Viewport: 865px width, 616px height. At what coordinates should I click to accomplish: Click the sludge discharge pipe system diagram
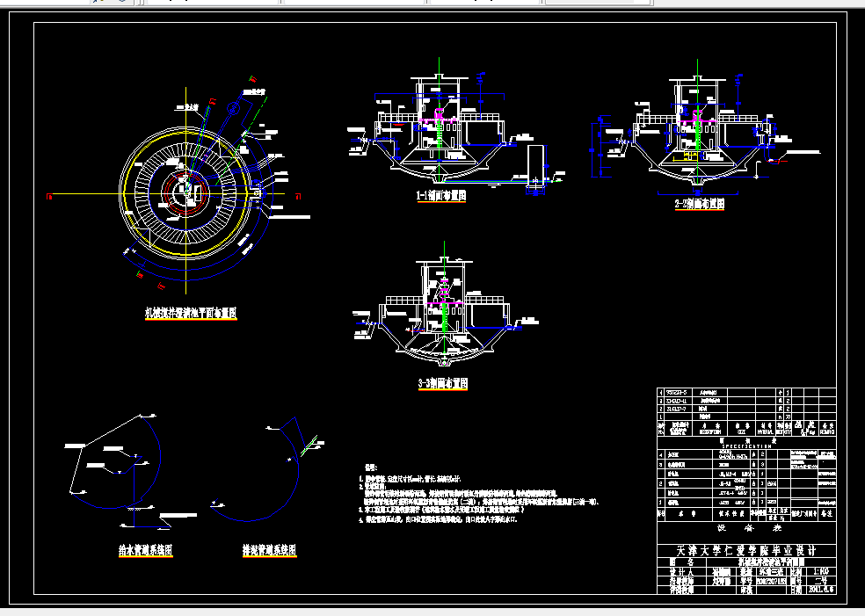pyautogui.click(x=267, y=468)
